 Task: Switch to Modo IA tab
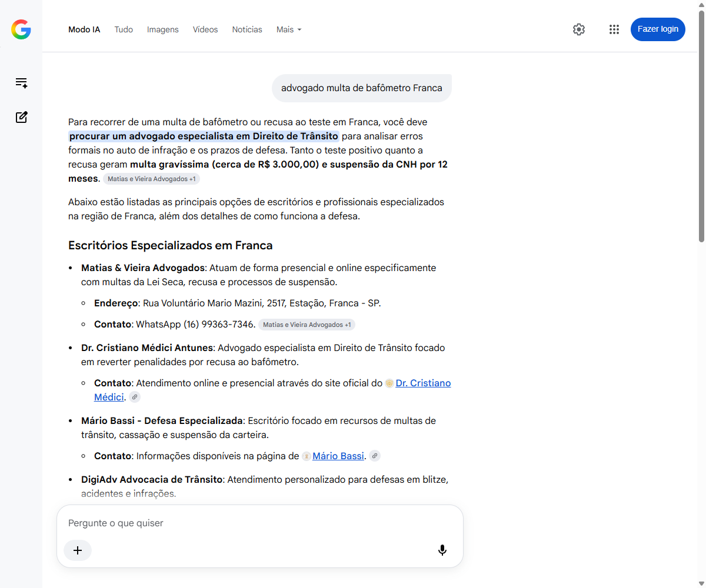(84, 29)
